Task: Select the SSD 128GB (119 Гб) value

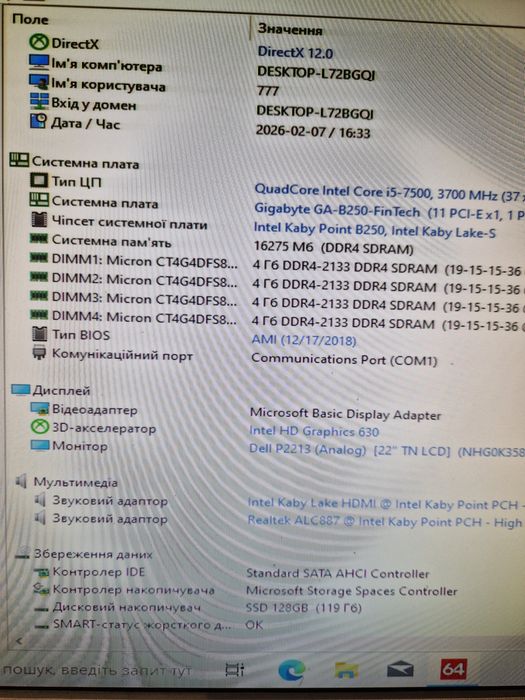Action: point(304,608)
